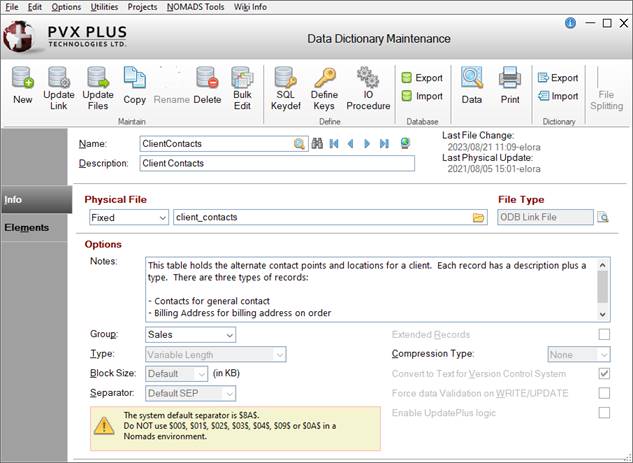
Task: Click Import in the Dictionary group
Action: click(x=558, y=96)
